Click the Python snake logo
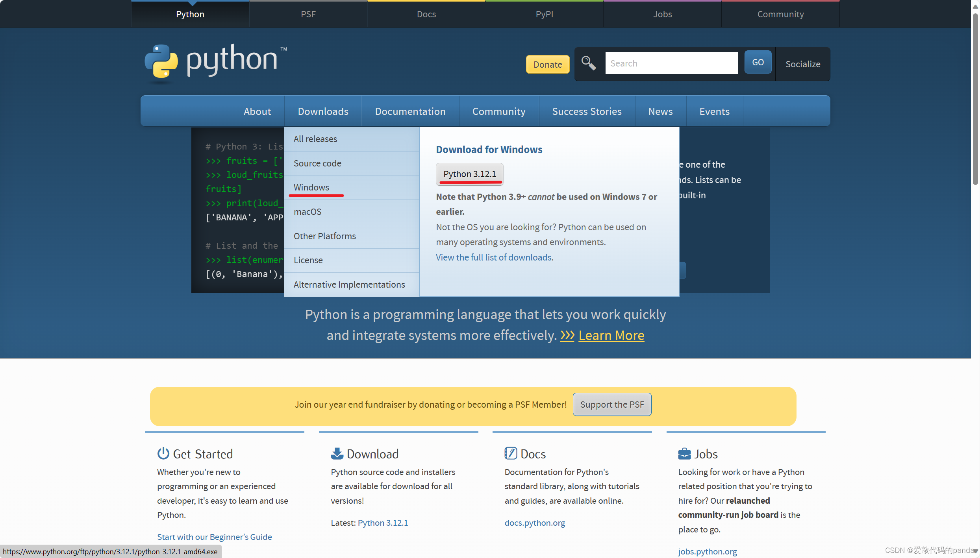The height and width of the screenshot is (558, 980). point(161,61)
